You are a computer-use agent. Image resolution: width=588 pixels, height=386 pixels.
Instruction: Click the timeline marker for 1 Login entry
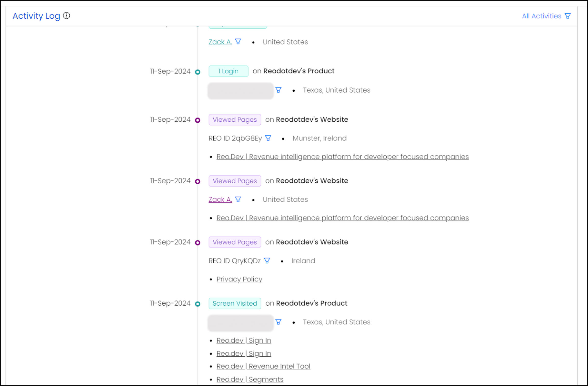click(x=198, y=72)
